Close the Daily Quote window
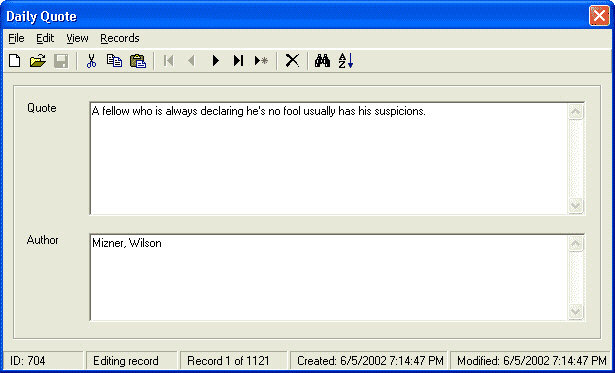 click(x=599, y=16)
